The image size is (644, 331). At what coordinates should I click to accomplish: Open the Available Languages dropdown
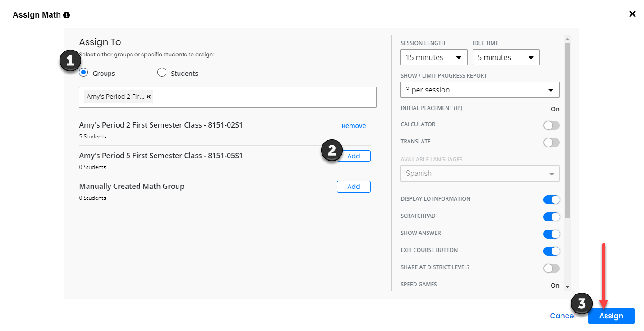click(x=479, y=174)
